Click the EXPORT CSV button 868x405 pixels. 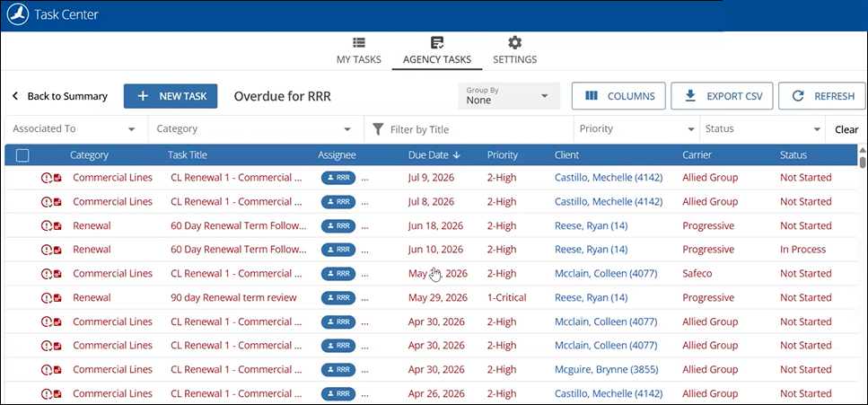click(722, 96)
